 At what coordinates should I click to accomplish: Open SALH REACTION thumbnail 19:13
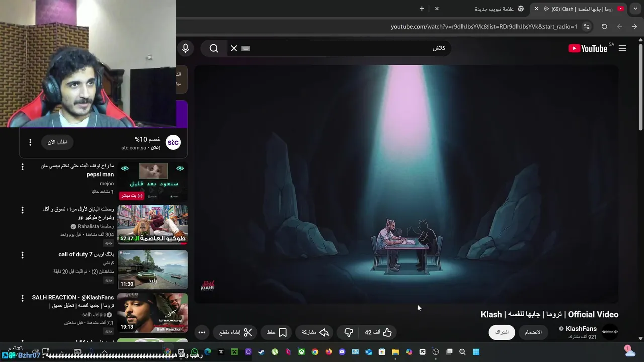pos(152,313)
